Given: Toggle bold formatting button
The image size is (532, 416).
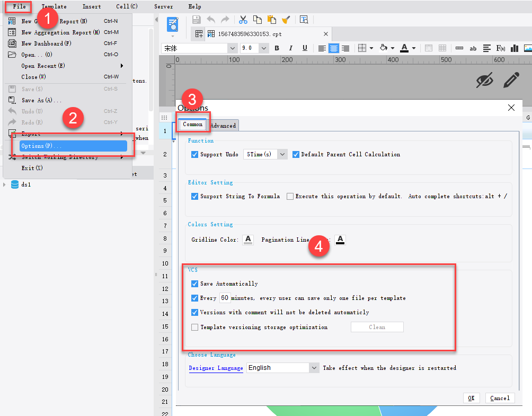Looking at the screenshot, I should point(277,48).
